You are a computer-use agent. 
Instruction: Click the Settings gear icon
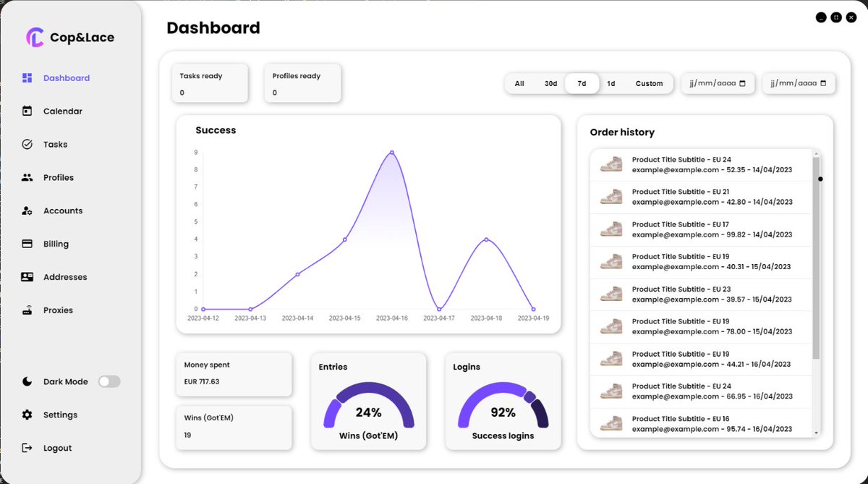[27, 415]
